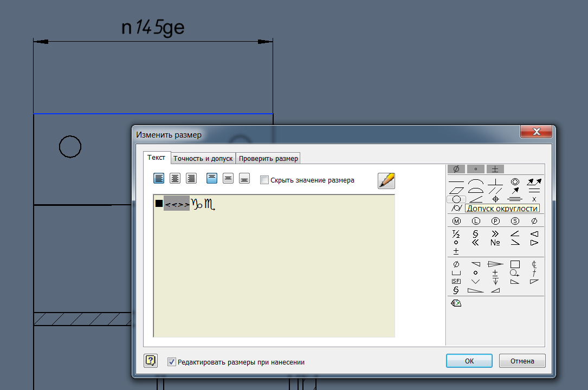The image size is (588, 390).
Task: Set bottom vertical text alignment
Action: point(244,178)
